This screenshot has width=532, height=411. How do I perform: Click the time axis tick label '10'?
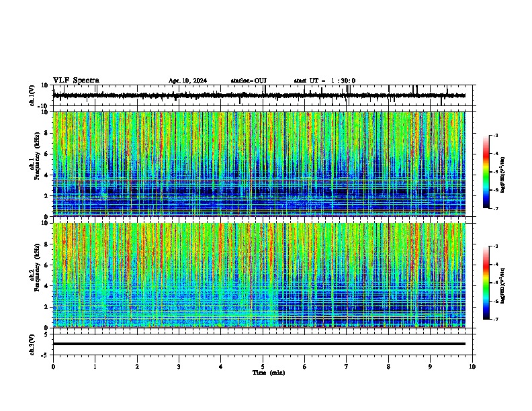[x=472, y=367]
